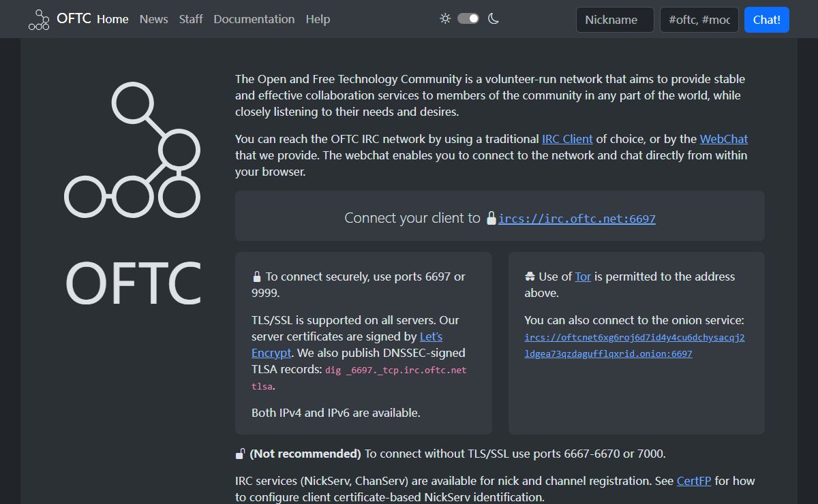Click the lock icon near secure ports
Screen dimensions: 818x504
[257, 277]
